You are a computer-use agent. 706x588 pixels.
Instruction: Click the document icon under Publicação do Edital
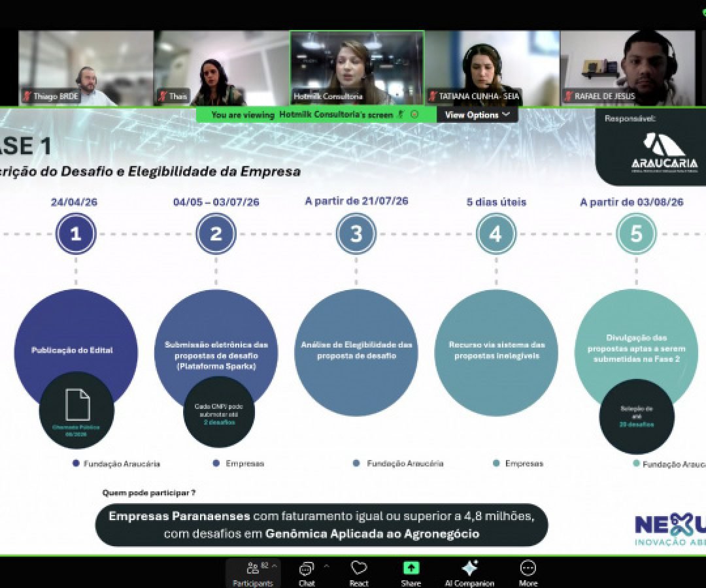[78, 405]
